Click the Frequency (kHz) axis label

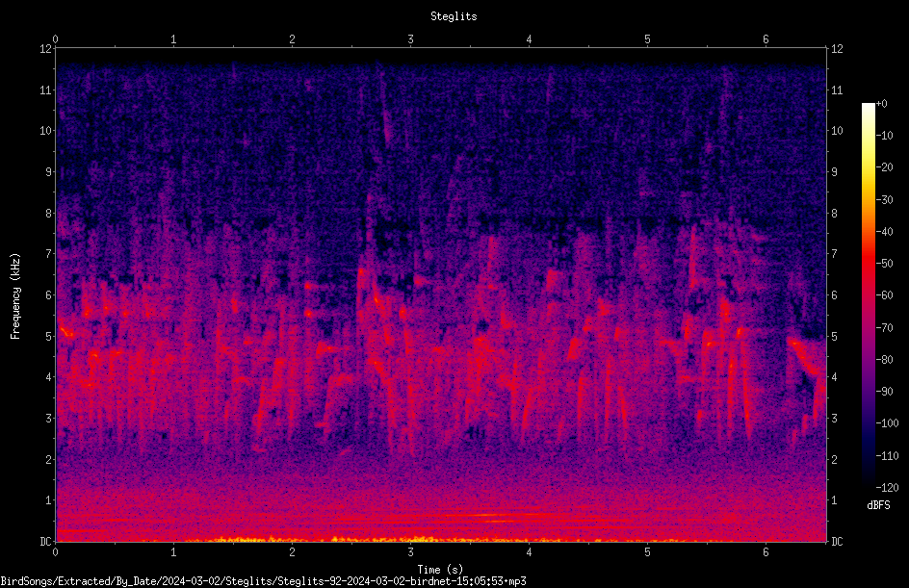(x=15, y=296)
